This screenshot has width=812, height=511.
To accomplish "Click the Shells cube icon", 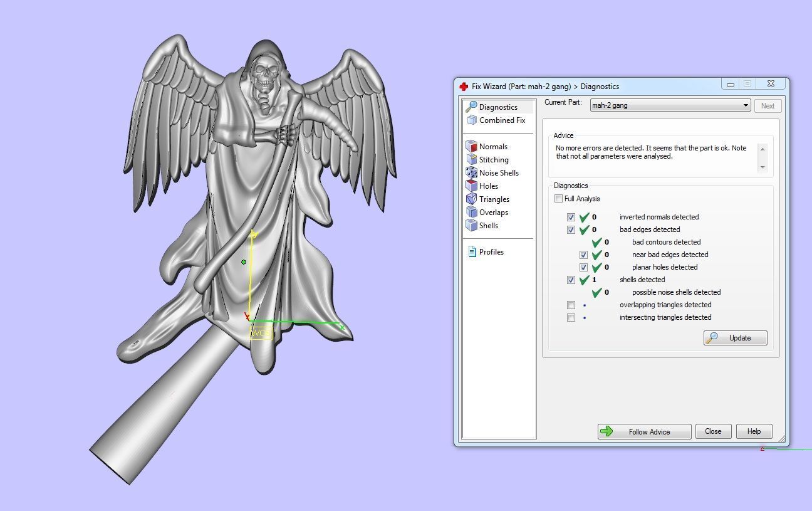I will click(471, 225).
